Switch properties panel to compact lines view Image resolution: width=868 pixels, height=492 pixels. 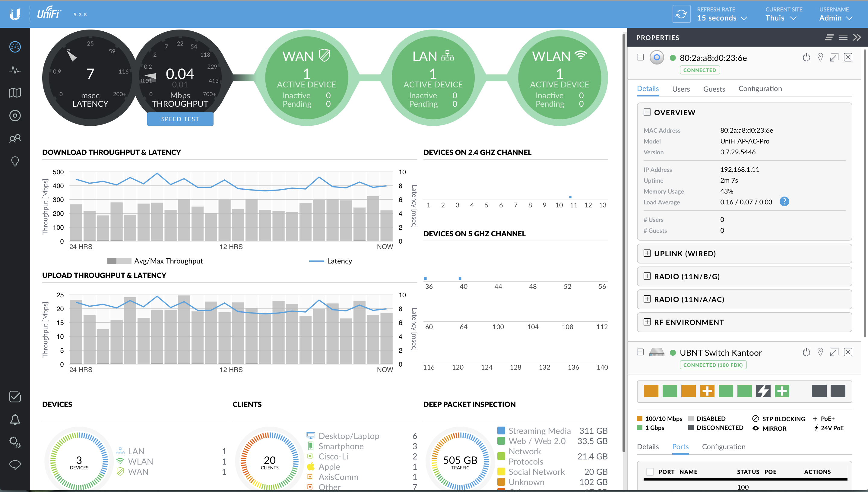pyautogui.click(x=829, y=37)
